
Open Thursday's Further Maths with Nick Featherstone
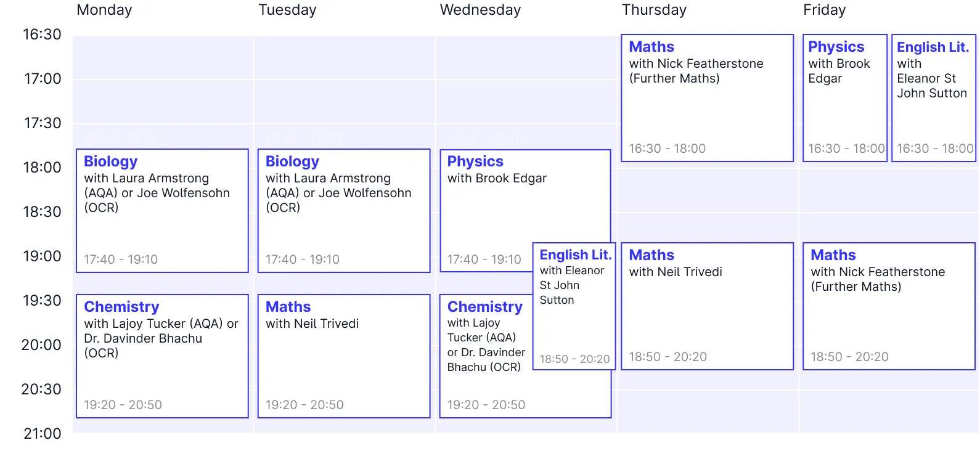[707, 97]
